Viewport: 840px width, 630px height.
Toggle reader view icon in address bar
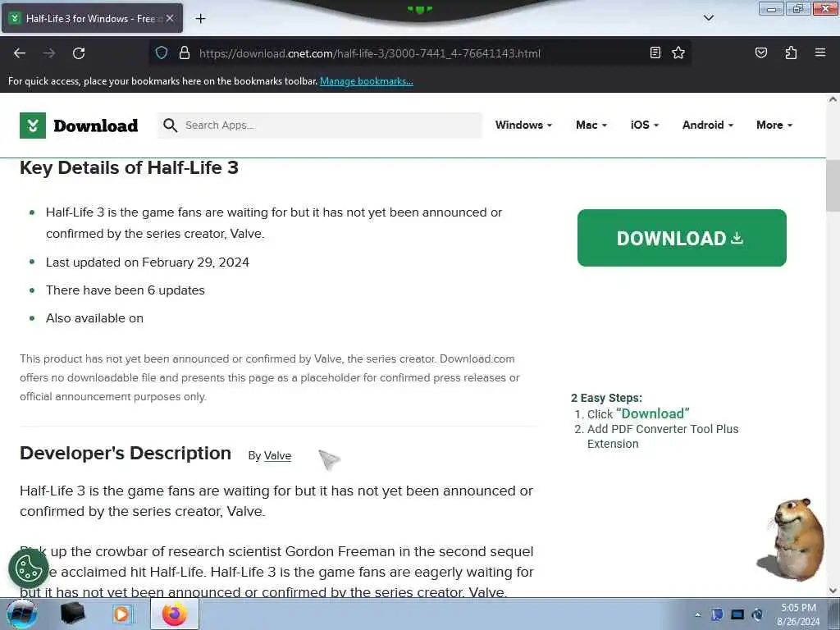[x=655, y=52]
